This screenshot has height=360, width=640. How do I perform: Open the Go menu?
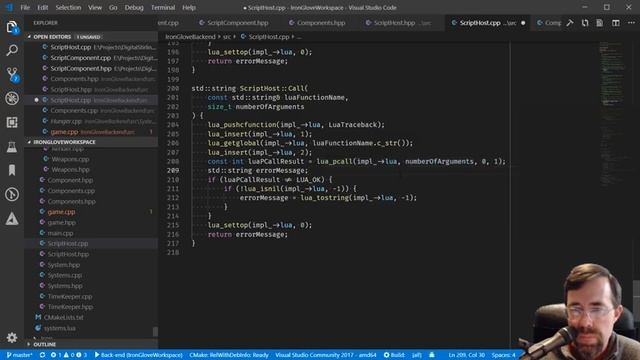pyautogui.click(x=113, y=7)
